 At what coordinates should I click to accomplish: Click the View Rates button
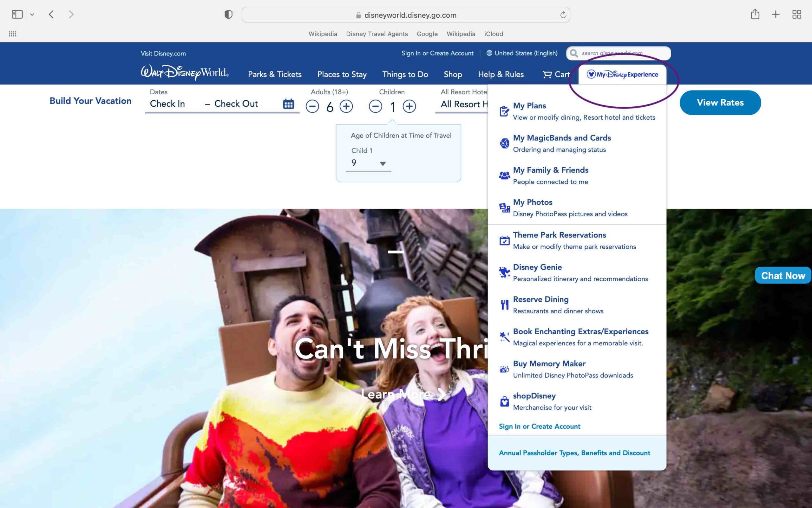[720, 103]
